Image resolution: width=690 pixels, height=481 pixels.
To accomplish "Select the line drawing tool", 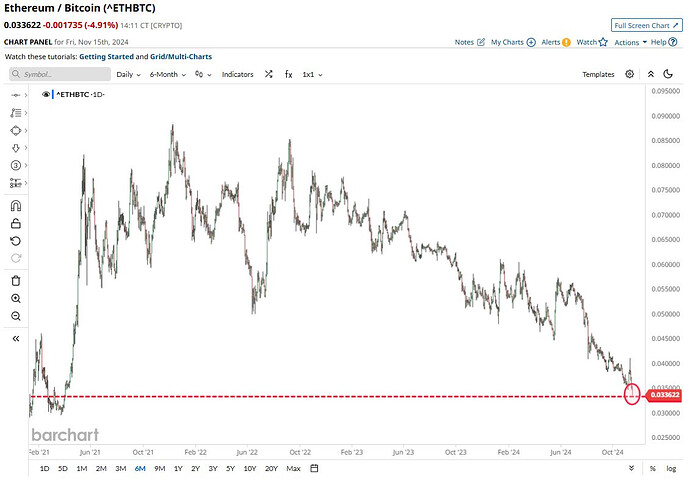I will point(15,95).
